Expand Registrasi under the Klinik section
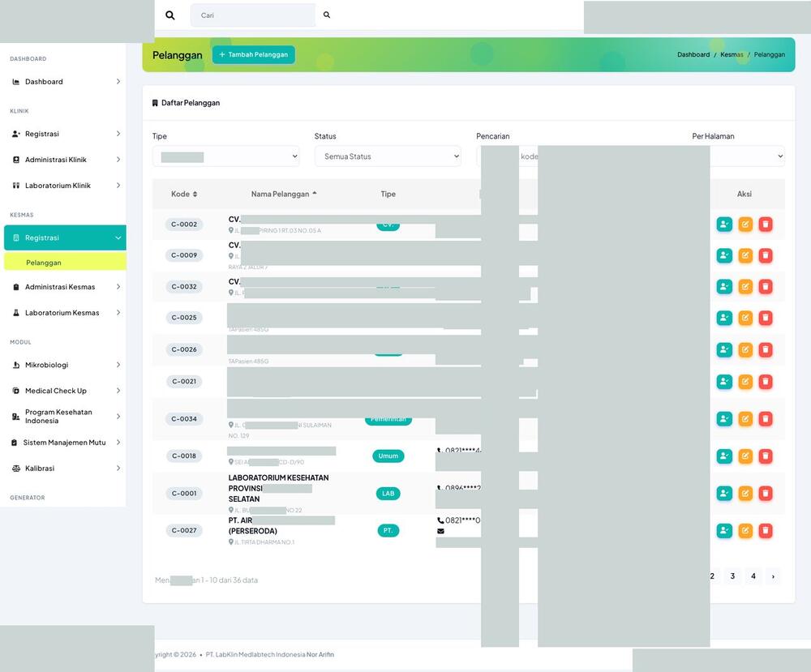This screenshot has width=811, height=672. coord(65,134)
